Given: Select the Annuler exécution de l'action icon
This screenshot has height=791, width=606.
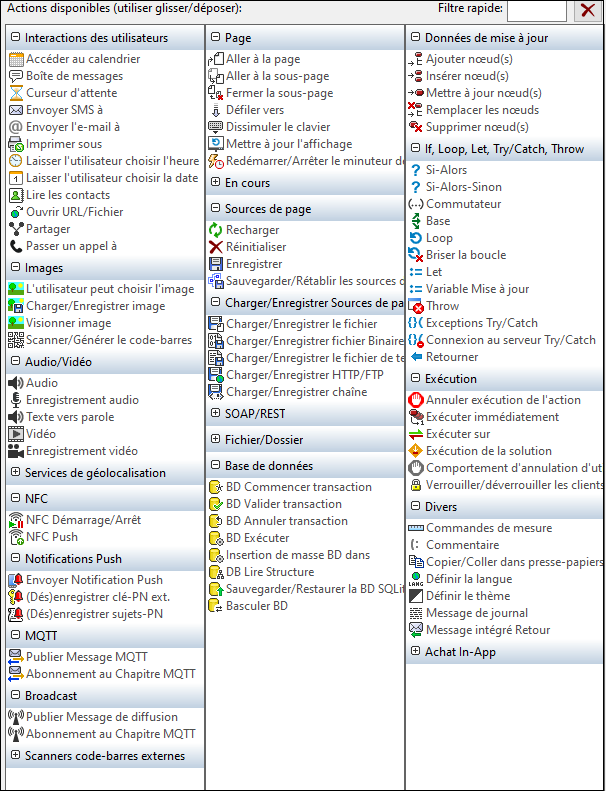Looking at the screenshot, I should [x=416, y=400].
